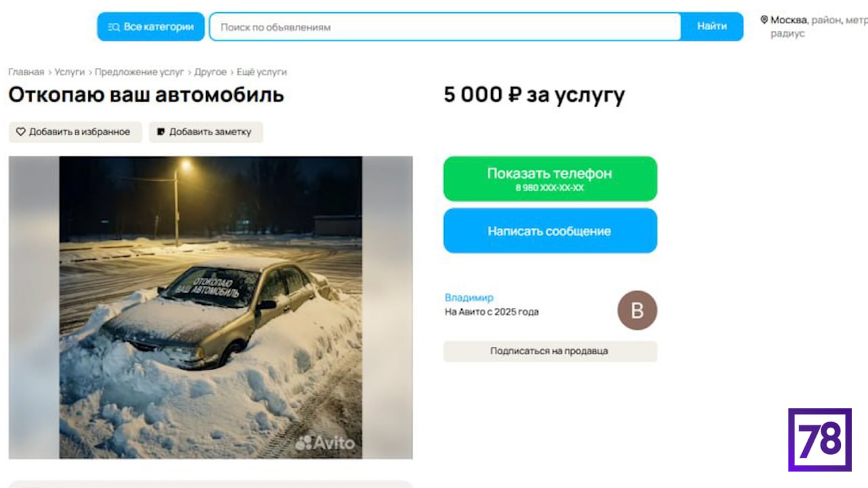Click 'Написать сообщение' blue button
The height and width of the screenshot is (488, 868).
[x=550, y=231]
